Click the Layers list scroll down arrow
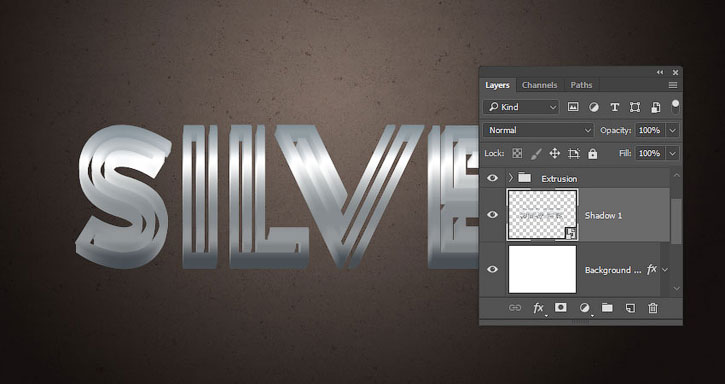725x384 pixels. click(x=676, y=288)
